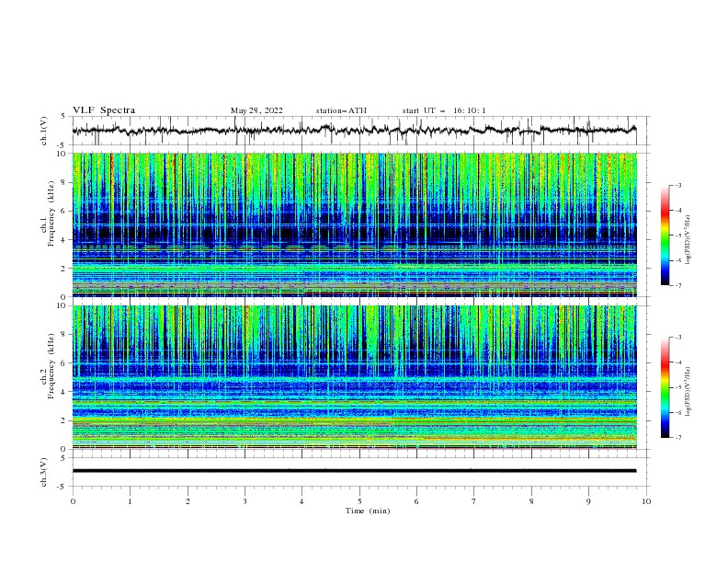Viewport: 728px width, 563px height.
Task: Click the ch.1 colorbar "log(PSD)(V²/Hz)" label
Action: [688, 240]
